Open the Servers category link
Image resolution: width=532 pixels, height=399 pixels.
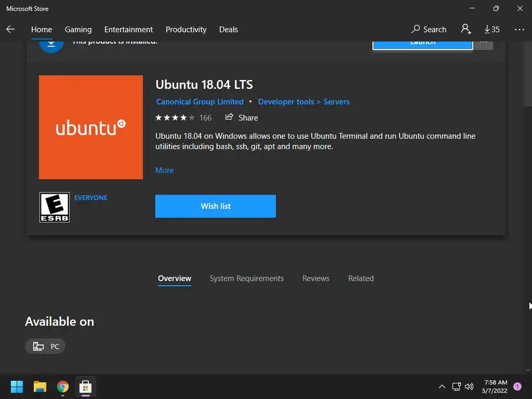pos(336,102)
